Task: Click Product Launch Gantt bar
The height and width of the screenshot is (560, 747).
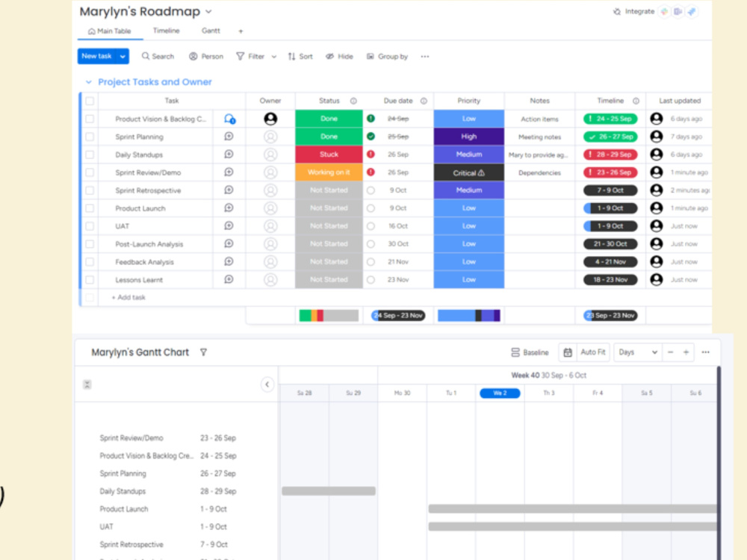Action: pos(573,508)
